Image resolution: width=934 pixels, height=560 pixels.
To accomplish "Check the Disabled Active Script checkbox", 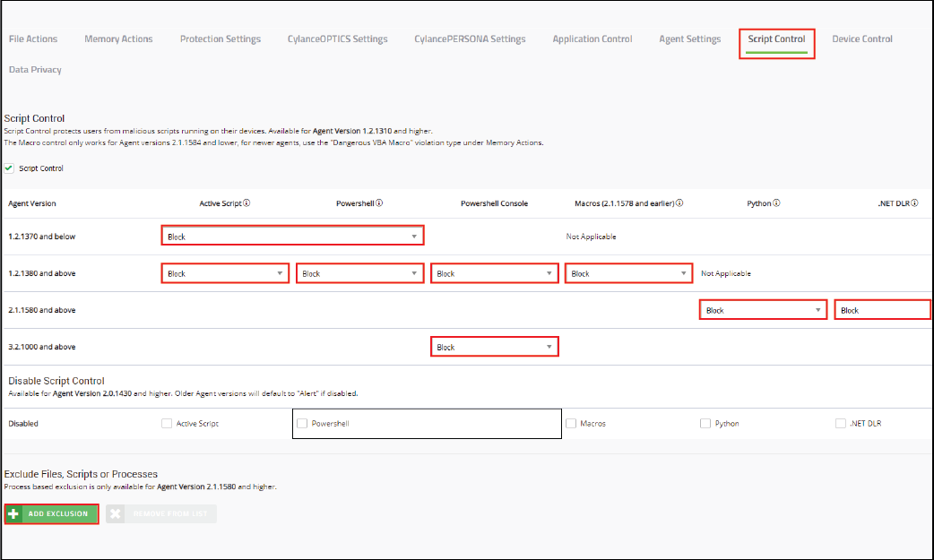I will click(167, 424).
